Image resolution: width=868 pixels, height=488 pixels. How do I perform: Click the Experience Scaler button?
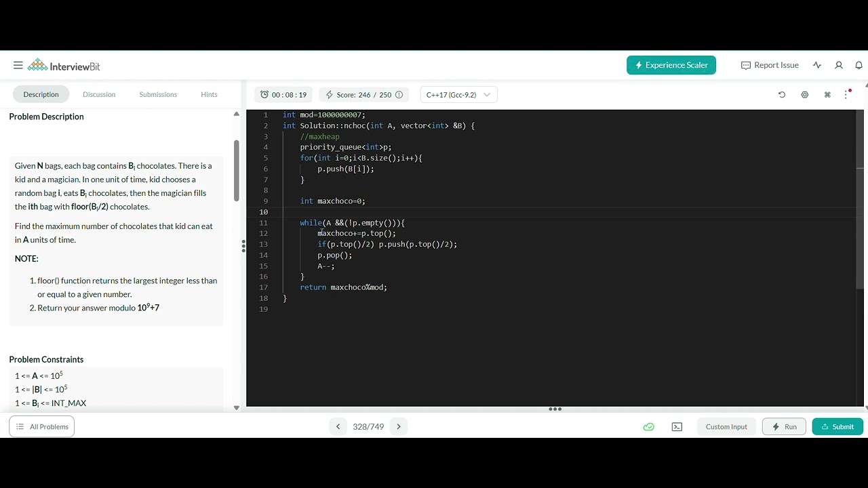(671, 65)
